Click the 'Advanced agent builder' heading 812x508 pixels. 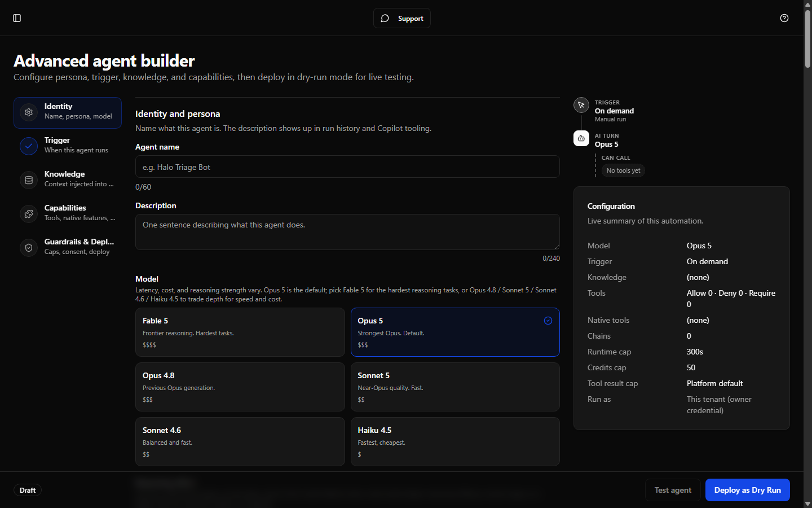point(104,60)
